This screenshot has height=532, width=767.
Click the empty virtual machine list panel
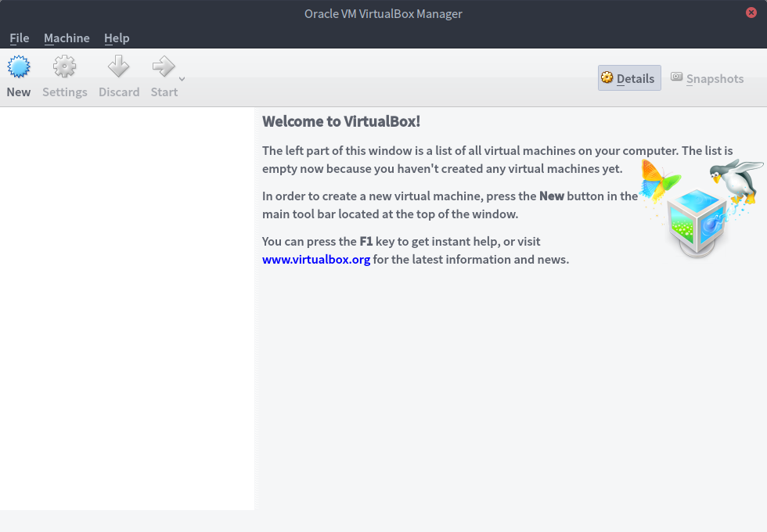(127, 308)
